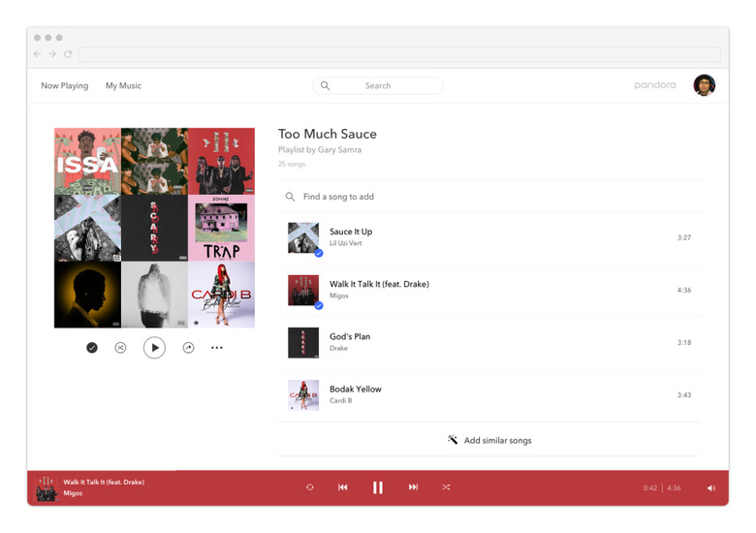The image size is (756, 533).
Task: Click the ISSA album cover in collage
Action: pyautogui.click(x=87, y=162)
